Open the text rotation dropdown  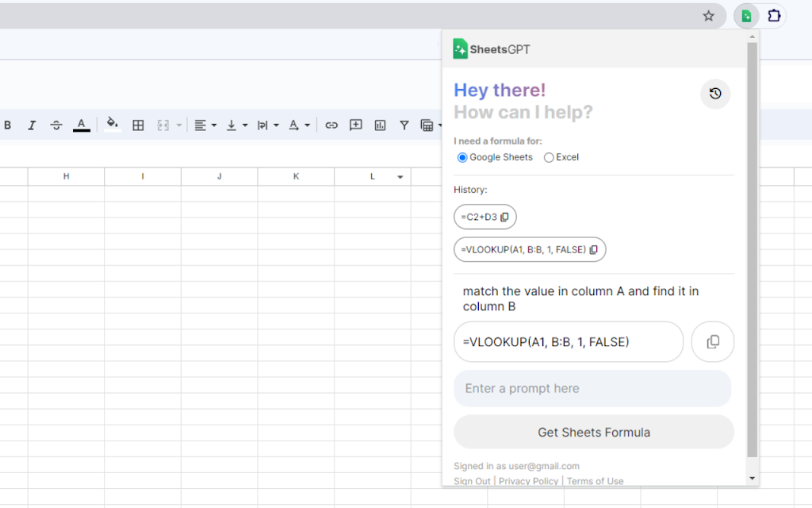[299, 125]
